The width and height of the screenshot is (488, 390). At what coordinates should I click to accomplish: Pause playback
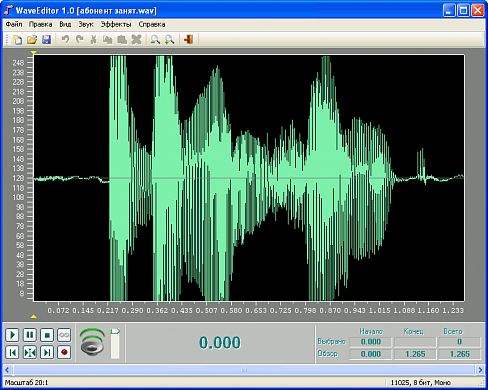point(30,335)
